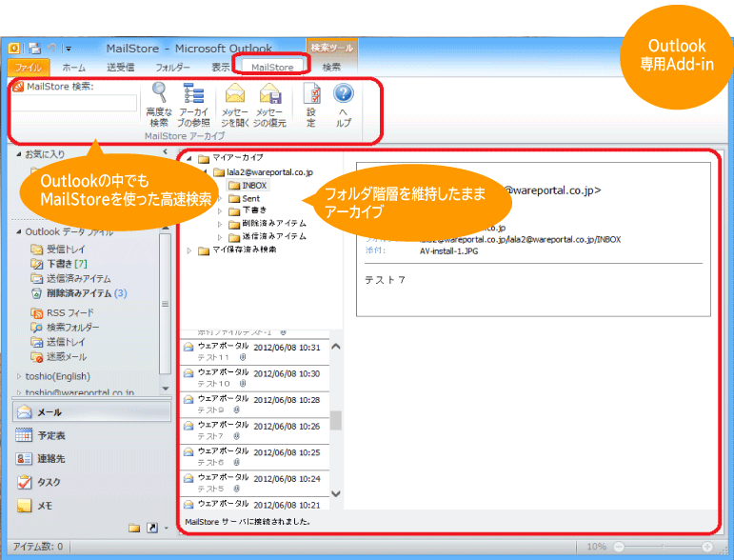The image size is (734, 560).
Task: Expand the archive 送信済みアイテム folder
Action: (x=220, y=237)
